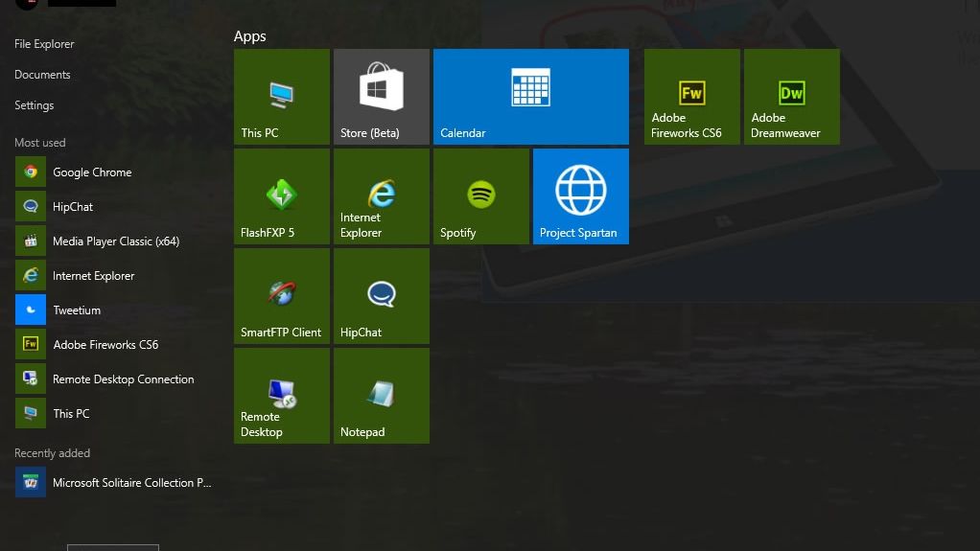Screen dimensions: 980x551
Task: Click Media Player Classic icon in list
Action: 31,241
